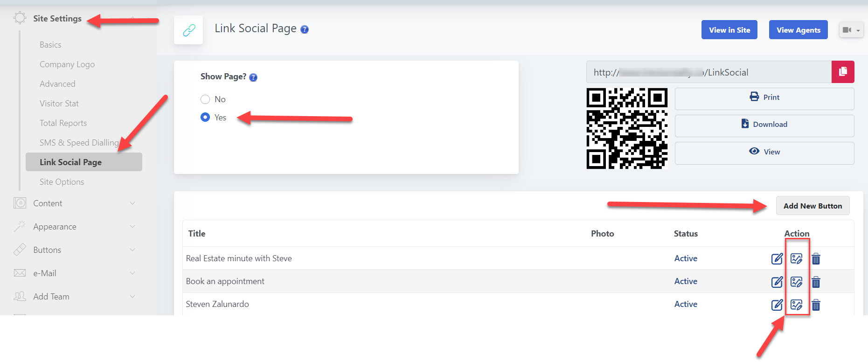
Task: Select the No radio button
Action: point(205,99)
